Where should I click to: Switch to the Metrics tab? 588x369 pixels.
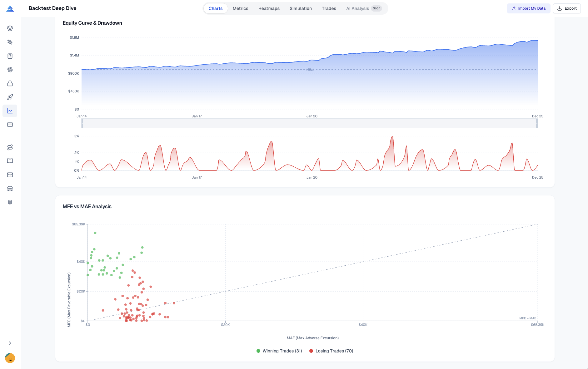click(240, 8)
